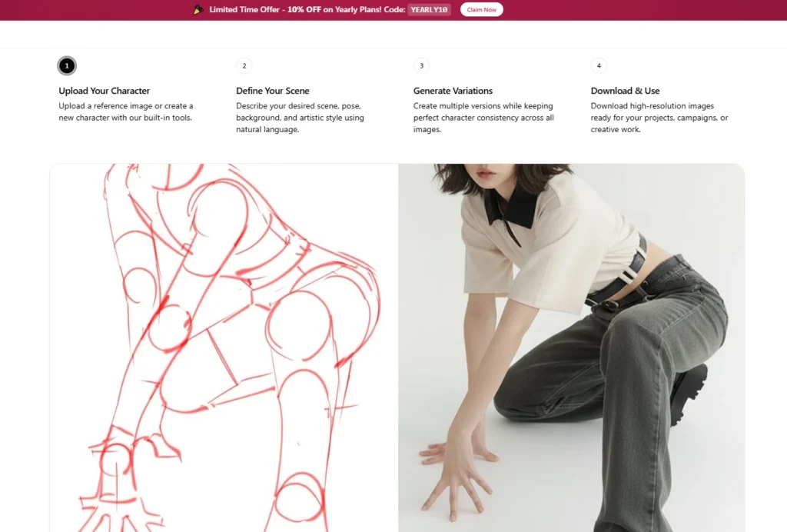Select step 3 circle icon
This screenshot has width=787, height=532.
(x=422, y=66)
